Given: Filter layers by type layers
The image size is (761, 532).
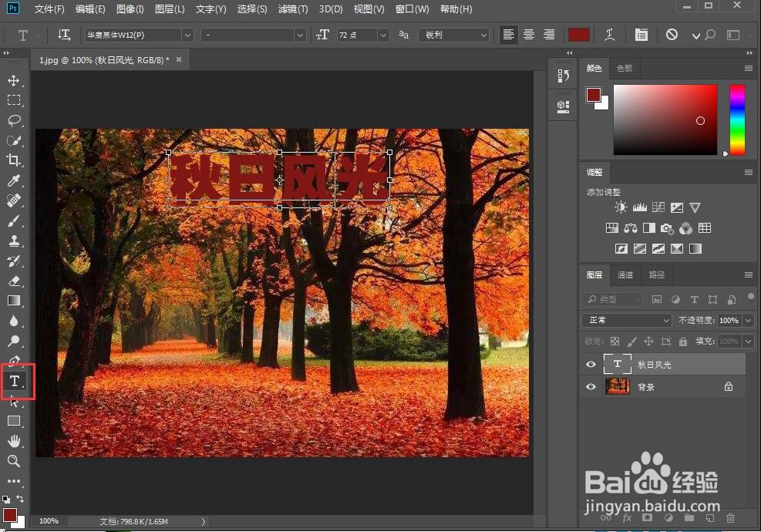Looking at the screenshot, I should (694, 299).
